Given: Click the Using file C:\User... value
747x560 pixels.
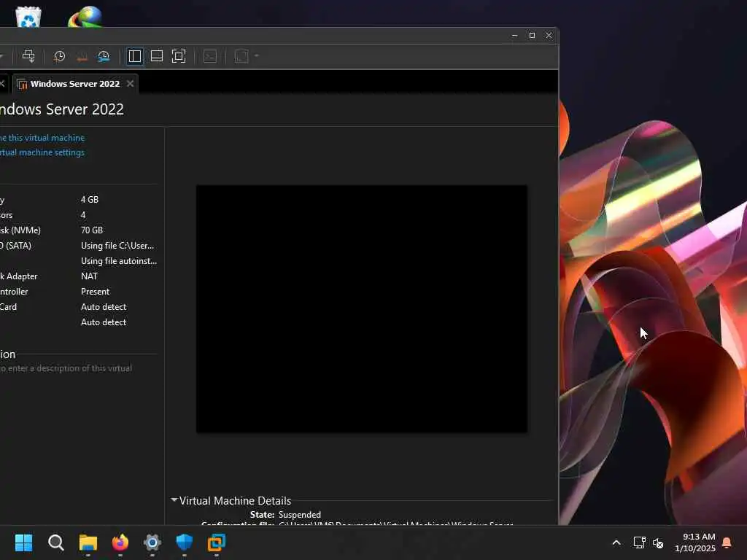Looking at the screenshot, I should coord(117,246).
